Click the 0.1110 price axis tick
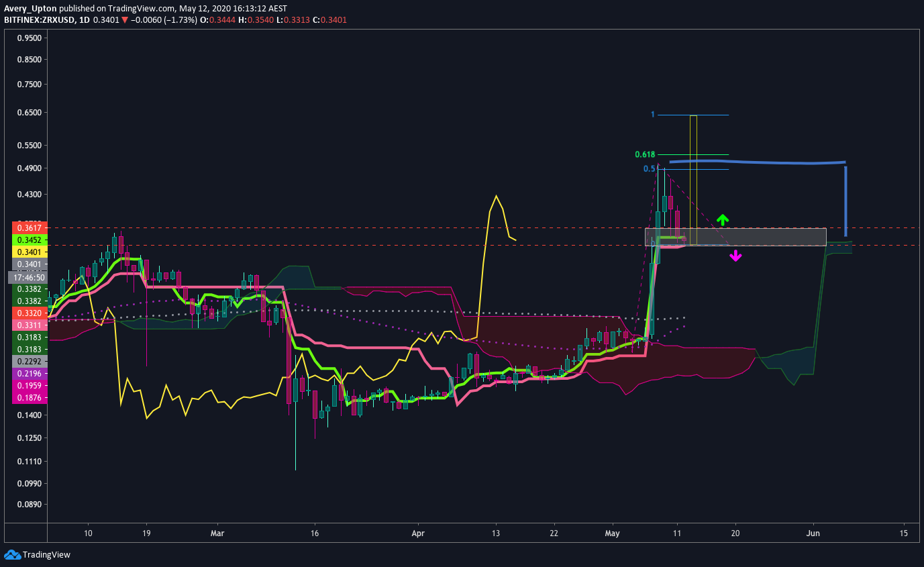This screenshot has width=924, height=567. 30,462
